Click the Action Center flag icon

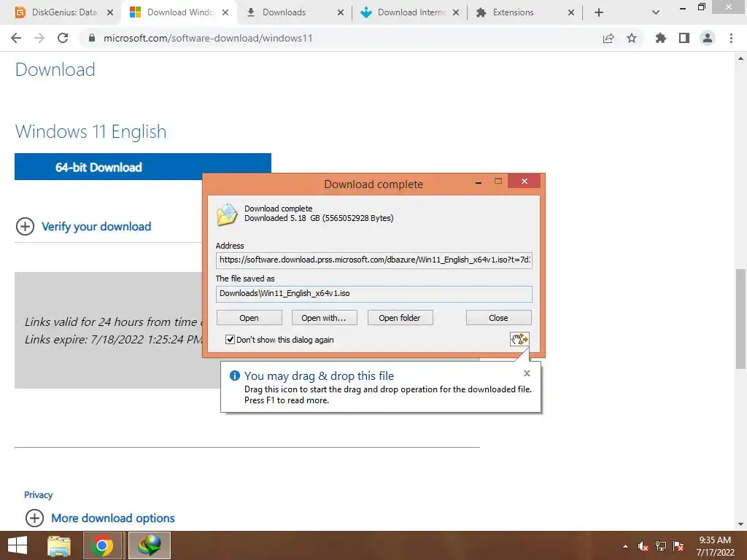point(678,546)
